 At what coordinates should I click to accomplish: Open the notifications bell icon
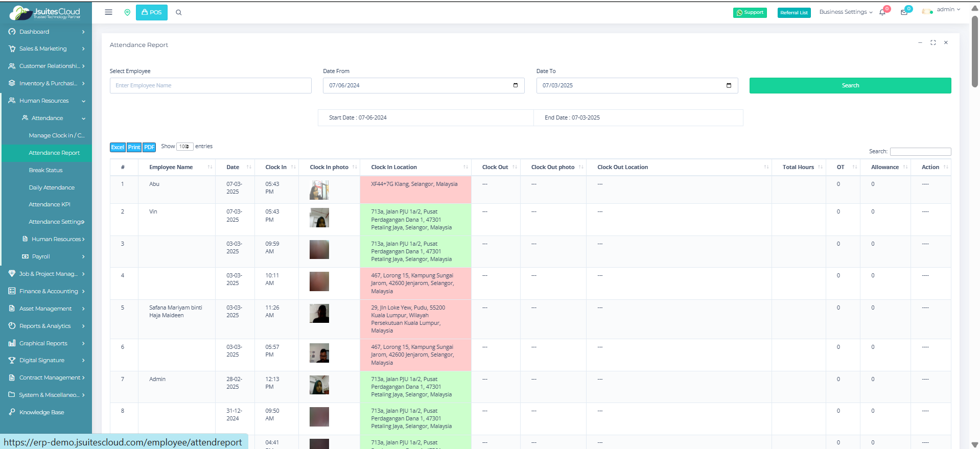pyautogui.click(x=882, y=12)
